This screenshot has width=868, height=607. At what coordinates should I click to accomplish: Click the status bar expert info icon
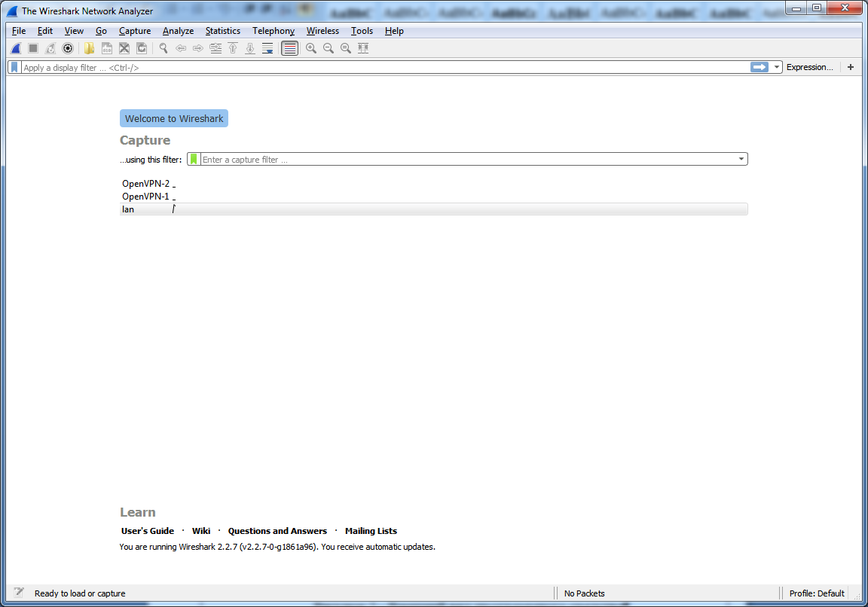click(18, 593)
